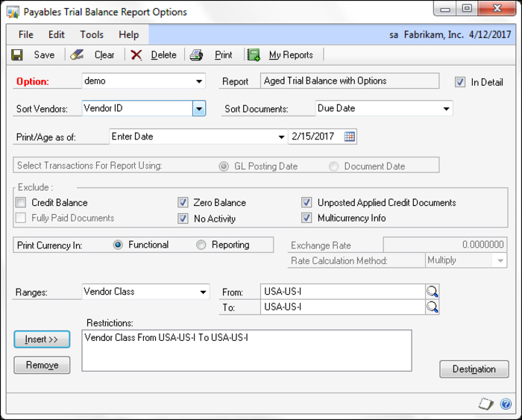Click the Destination button

474,369
